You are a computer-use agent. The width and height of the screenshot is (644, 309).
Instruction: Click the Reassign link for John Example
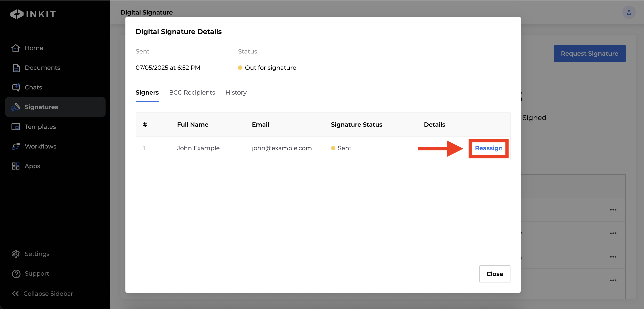coord(488,148)
